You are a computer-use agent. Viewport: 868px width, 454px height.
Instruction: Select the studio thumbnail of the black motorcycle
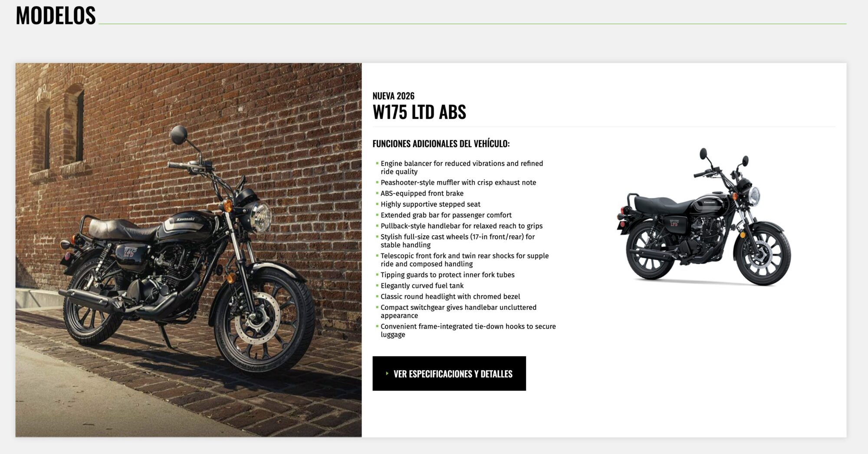point(704,217)
